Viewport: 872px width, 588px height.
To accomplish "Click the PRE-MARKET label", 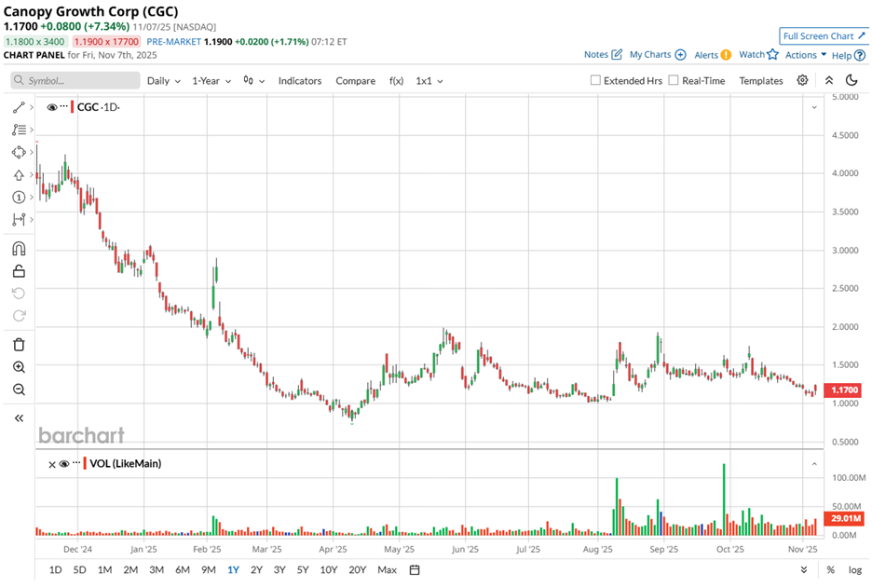I will pos(173,42).
